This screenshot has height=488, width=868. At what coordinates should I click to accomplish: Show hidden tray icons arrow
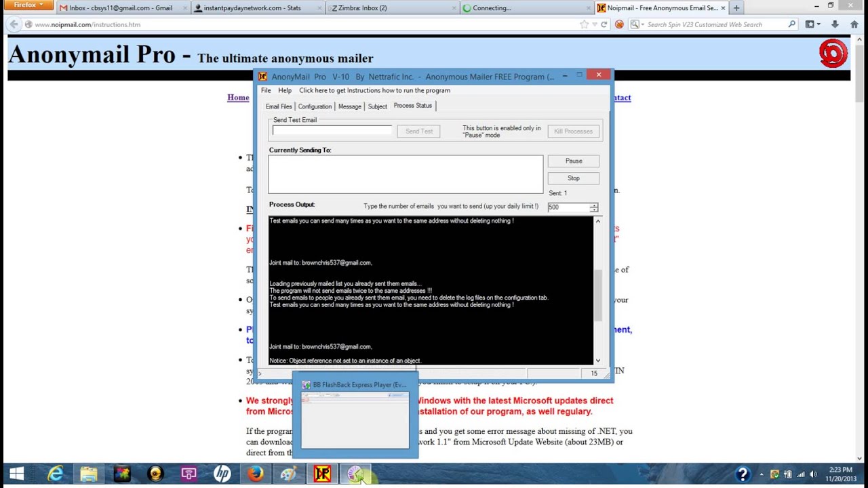[x=762, y=474]
